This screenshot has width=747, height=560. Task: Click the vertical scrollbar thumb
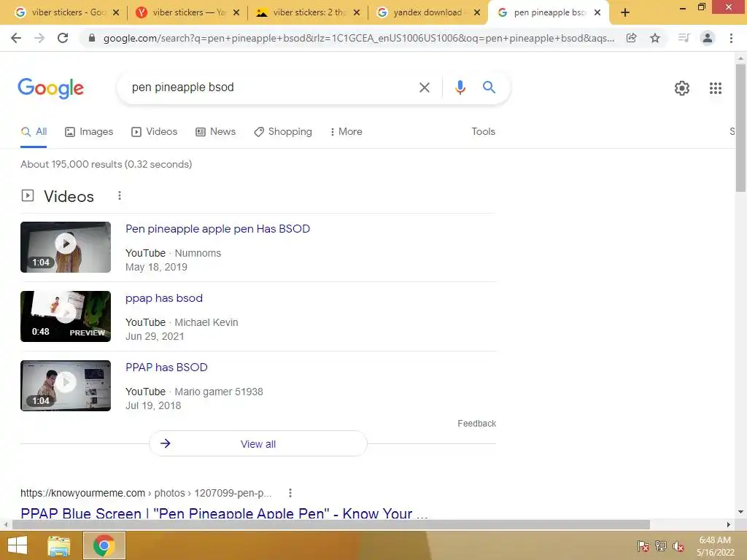740,128
